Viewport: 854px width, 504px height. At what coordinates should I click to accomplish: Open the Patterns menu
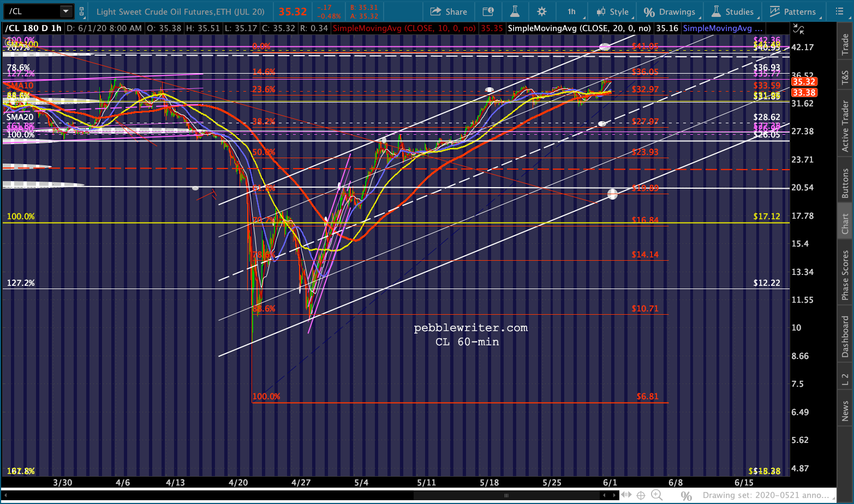(793, 11)
